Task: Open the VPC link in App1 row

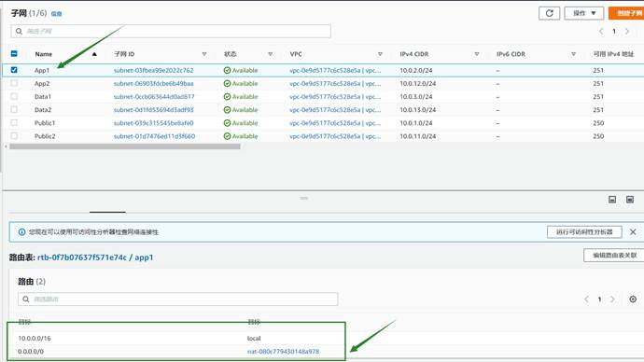Action: [x=335, y=70]
